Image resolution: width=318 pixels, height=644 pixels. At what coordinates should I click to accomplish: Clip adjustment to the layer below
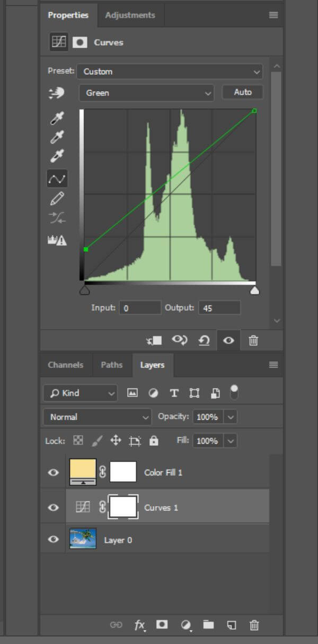(x=154, y=340)
